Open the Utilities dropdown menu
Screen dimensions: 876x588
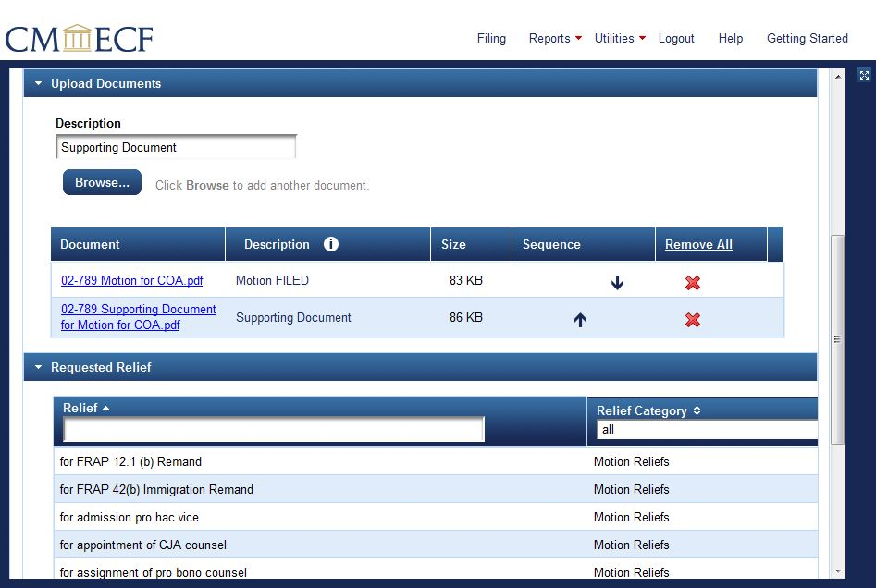[620, 38]
